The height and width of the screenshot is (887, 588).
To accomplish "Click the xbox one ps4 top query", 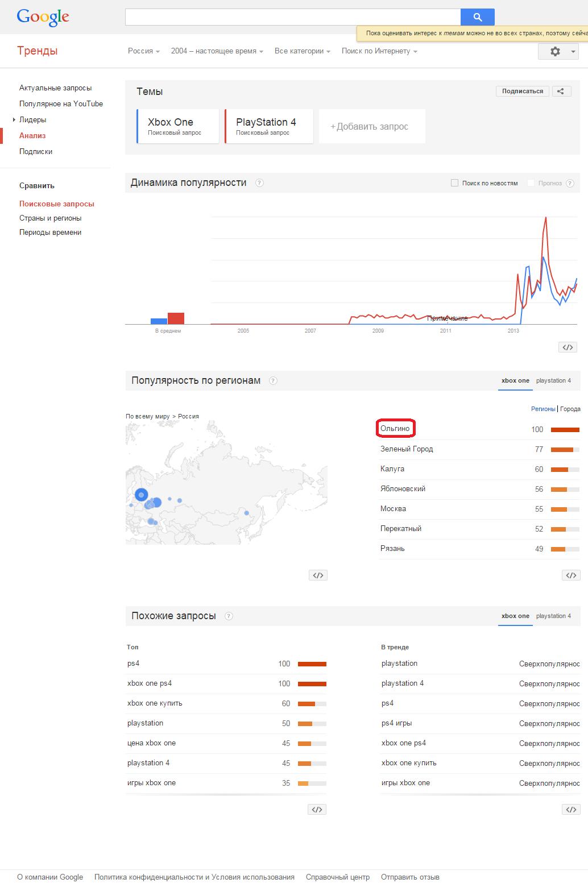I will (x=150, y=683).
